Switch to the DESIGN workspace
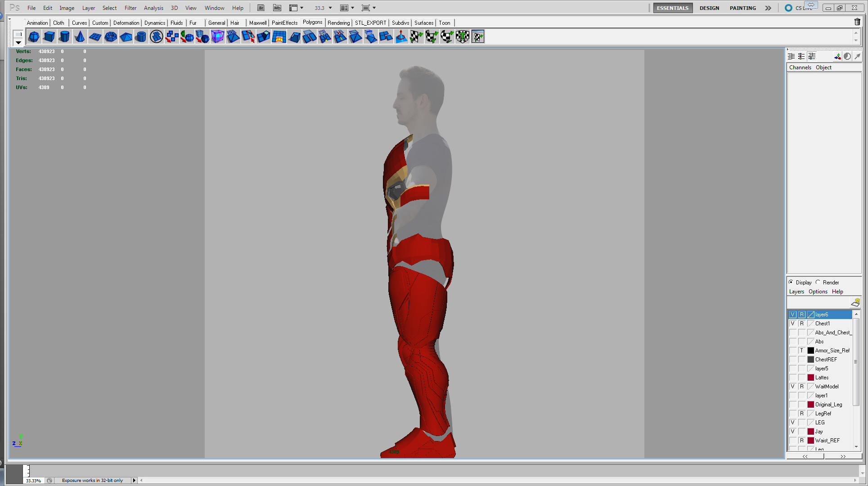Viewport: 868px width, 486px height. 709,8
